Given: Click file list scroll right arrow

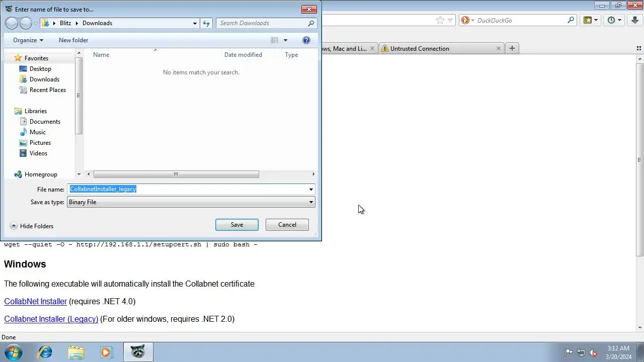Looking at the screenshot, I should (313, 174).
